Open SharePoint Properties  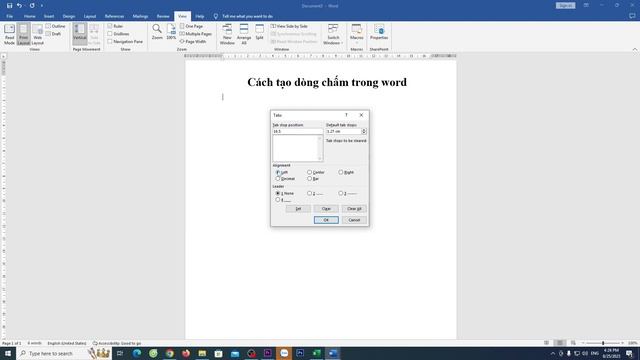379,32
